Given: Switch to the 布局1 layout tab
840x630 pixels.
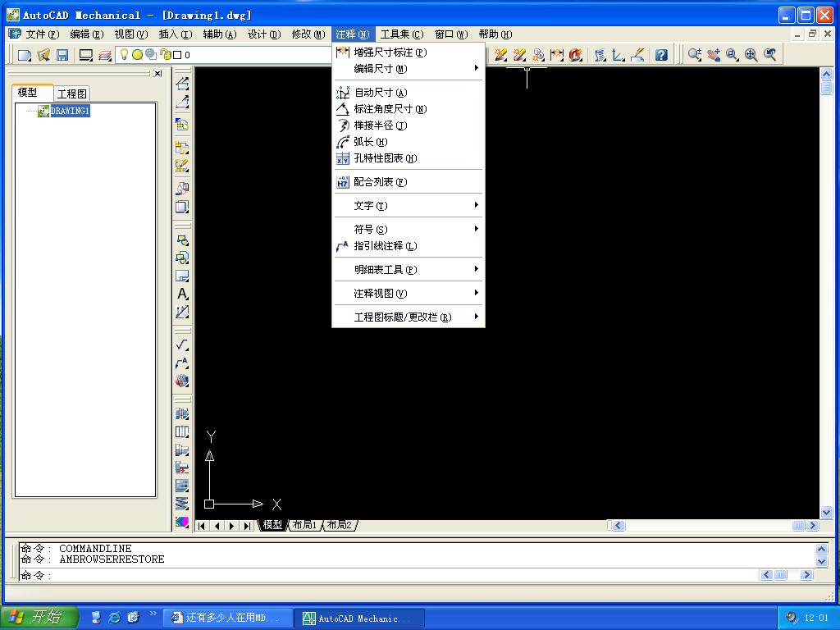Looking at the screenshot, I should point(304,525).
